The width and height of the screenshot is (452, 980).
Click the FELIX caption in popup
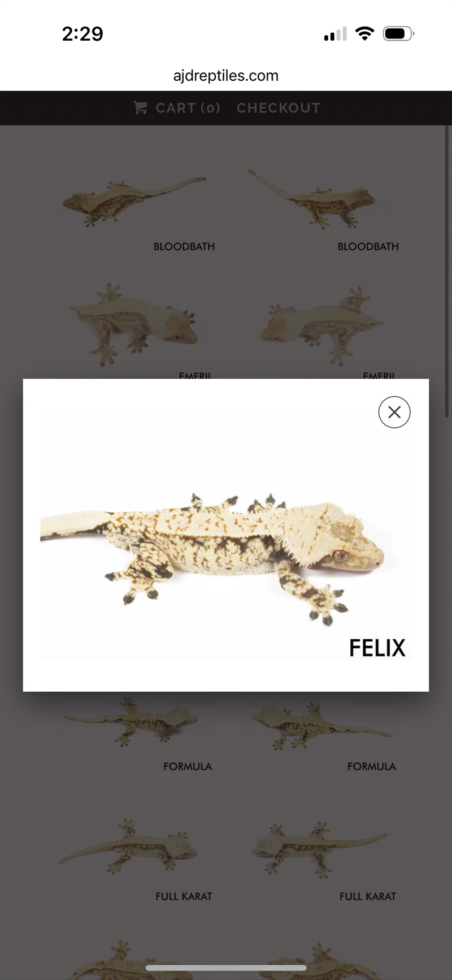377,648
